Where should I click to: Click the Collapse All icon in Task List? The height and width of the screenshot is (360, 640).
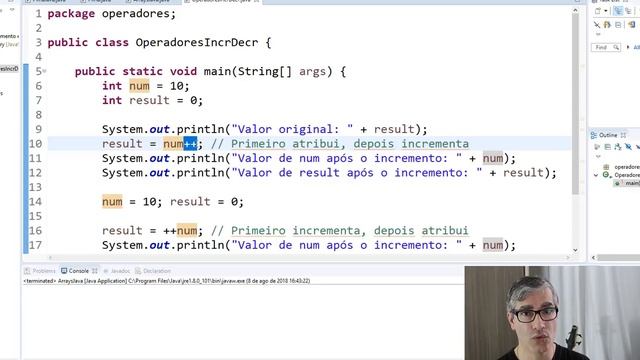pos(618,25)
